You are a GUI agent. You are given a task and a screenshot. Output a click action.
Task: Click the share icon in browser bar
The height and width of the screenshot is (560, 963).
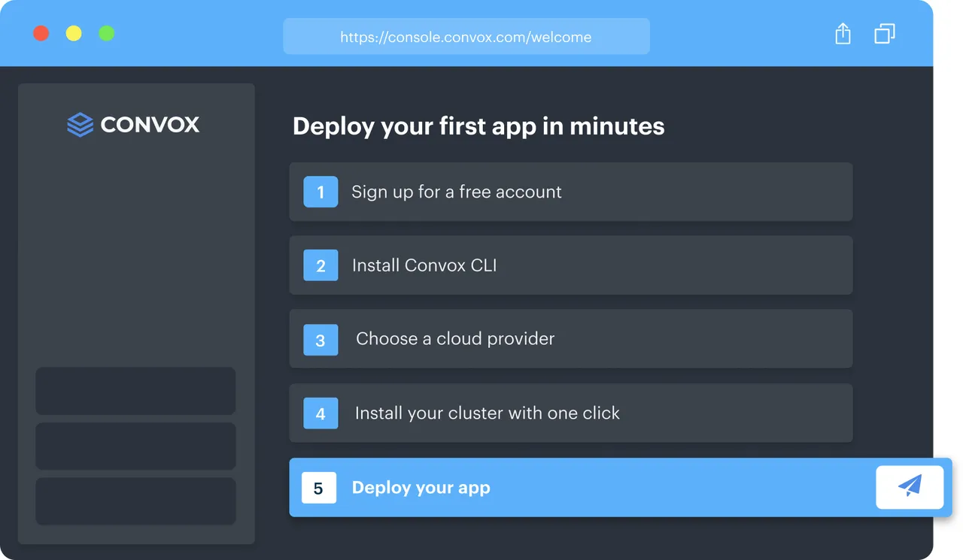click(843, 34)
